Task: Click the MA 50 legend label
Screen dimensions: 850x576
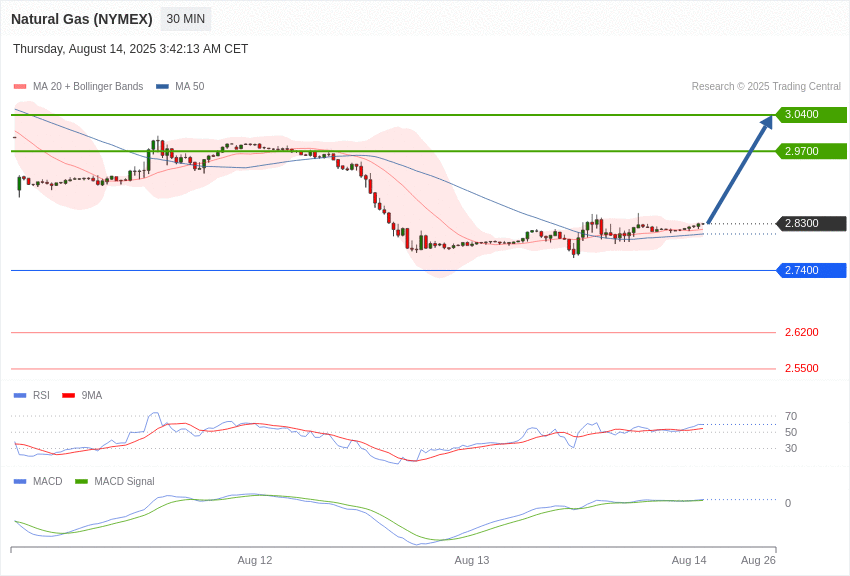Action: coord(190,87)
